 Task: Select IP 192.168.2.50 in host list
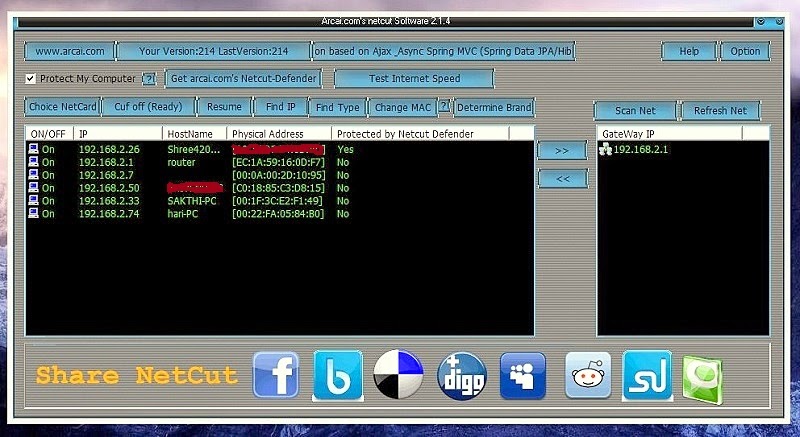(109, 188)
